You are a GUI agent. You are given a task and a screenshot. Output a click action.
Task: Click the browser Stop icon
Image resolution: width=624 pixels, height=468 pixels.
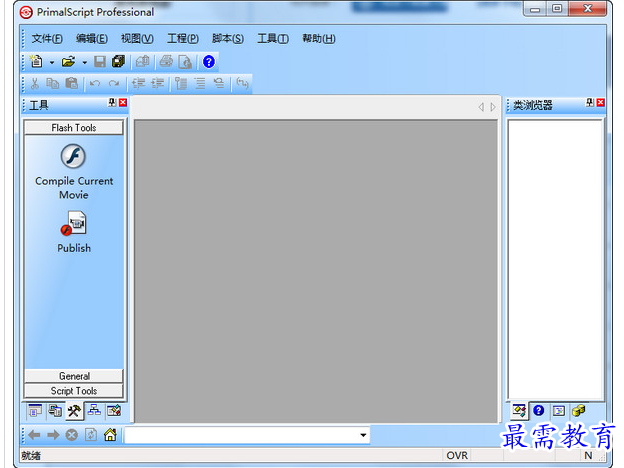pos(72,435)
